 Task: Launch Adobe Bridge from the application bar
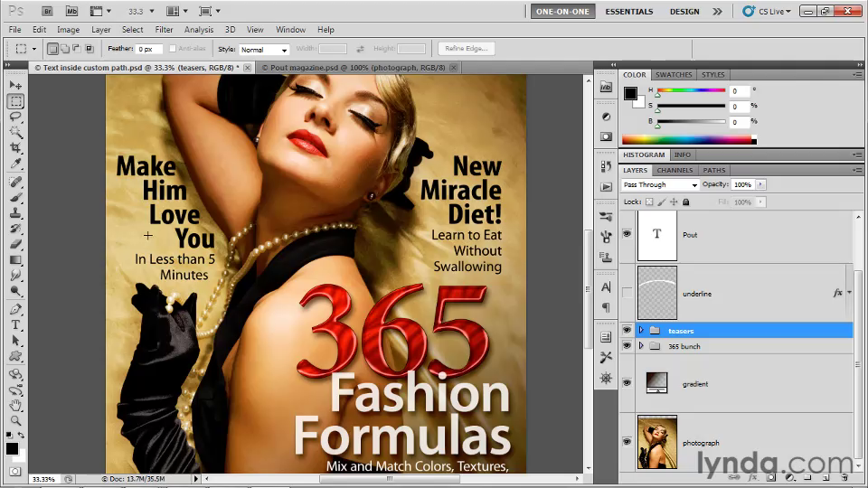pyautogui.click(x=48, y=12)
